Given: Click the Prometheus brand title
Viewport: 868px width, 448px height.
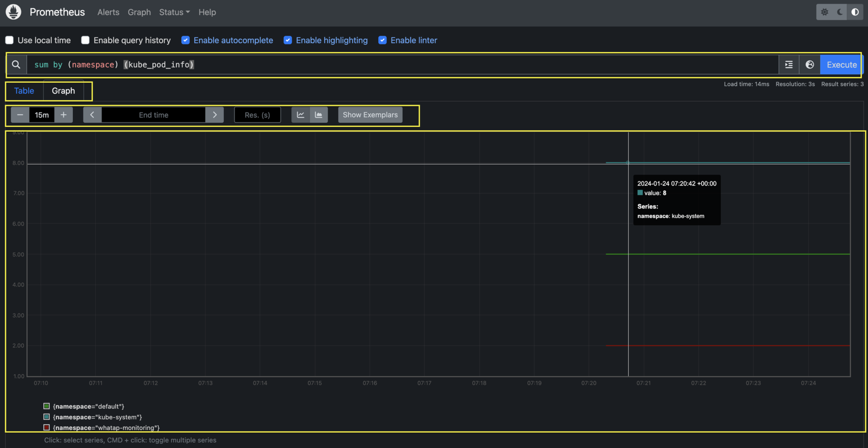Looking at the screenshot, I should (57, 12).
